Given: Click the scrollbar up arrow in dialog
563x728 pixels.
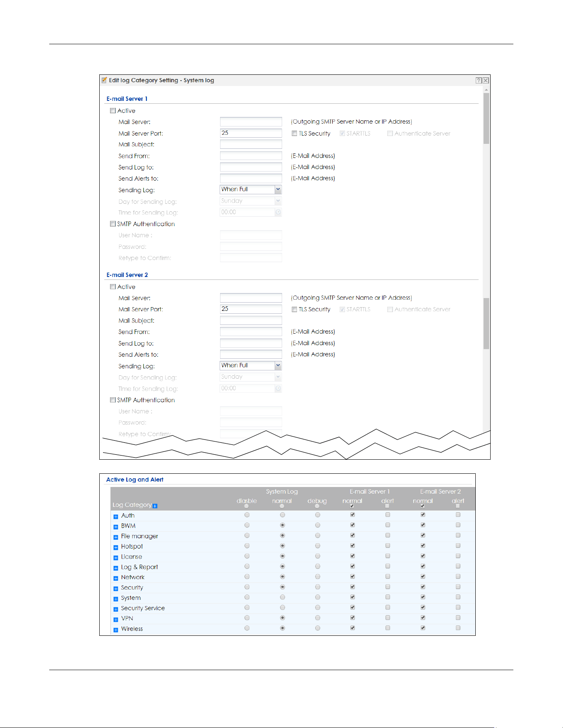Looking at the screenshot, I should pyautogui.click(x=486, y=89).
